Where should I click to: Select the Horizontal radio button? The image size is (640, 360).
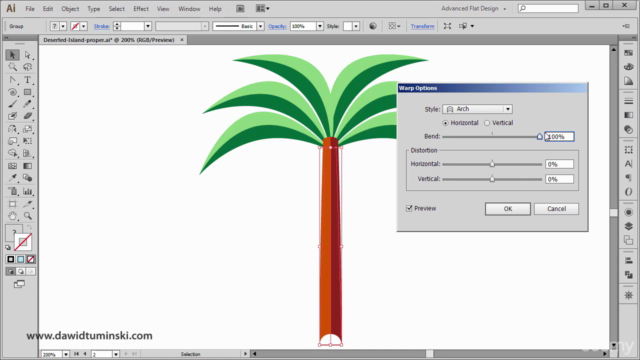[x=445, y=123]
